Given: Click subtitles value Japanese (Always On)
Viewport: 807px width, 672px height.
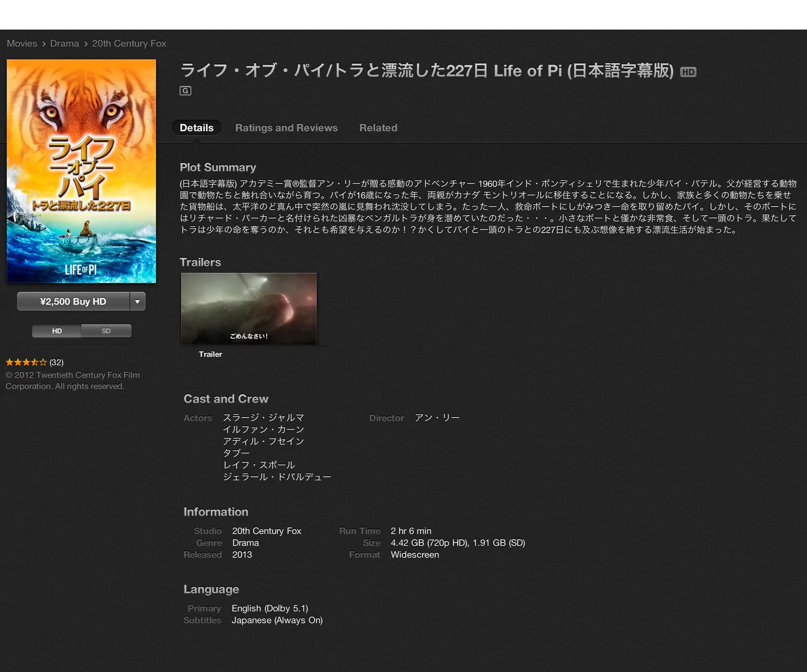Looking at the screenshot, I should [277, 620].
